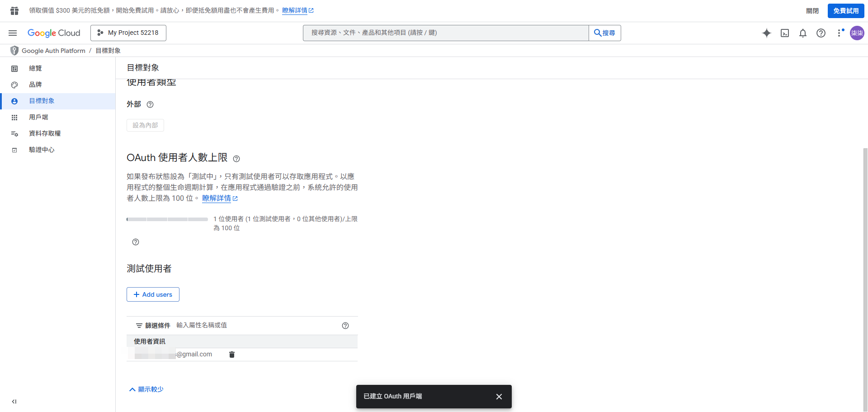The height and width of the screenshot is (412, 868).
Task: Click the OAuth 使用者人數上限 help icon
Action: pos(236,159)
